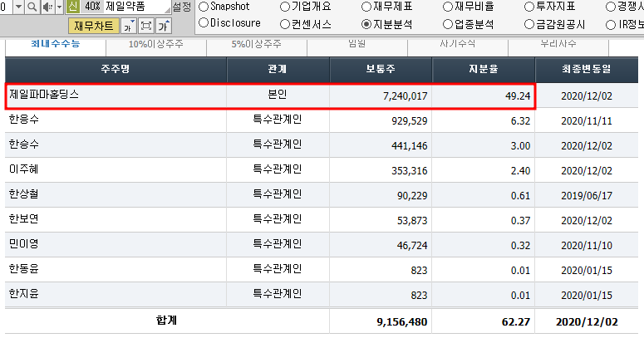Click total share count 9,156,480
The image size is (644, 338).
pos(402,322)
